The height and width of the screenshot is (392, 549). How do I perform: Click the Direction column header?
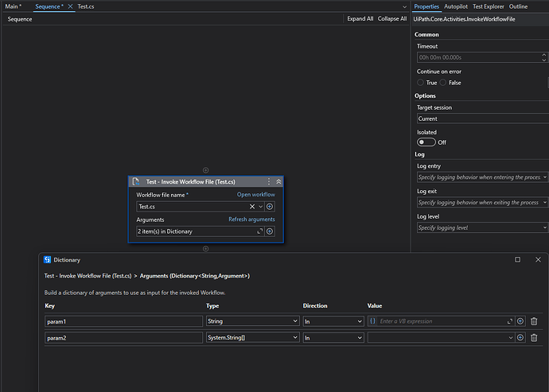(x=315, y=306)
